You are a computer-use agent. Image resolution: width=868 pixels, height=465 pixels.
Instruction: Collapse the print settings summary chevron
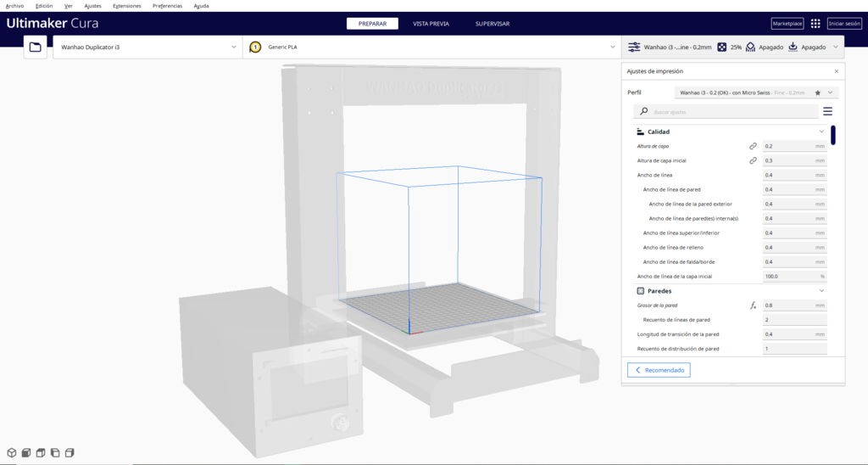point(835,48)
